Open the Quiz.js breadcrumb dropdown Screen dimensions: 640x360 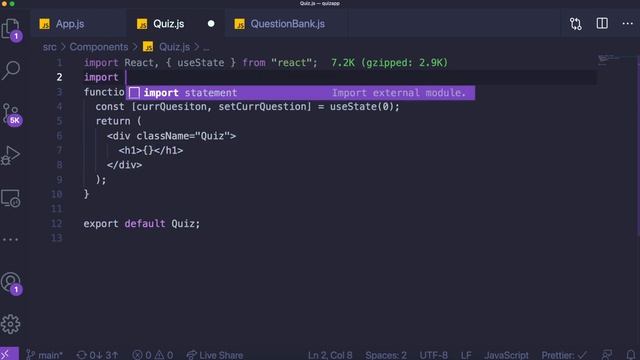174,47
